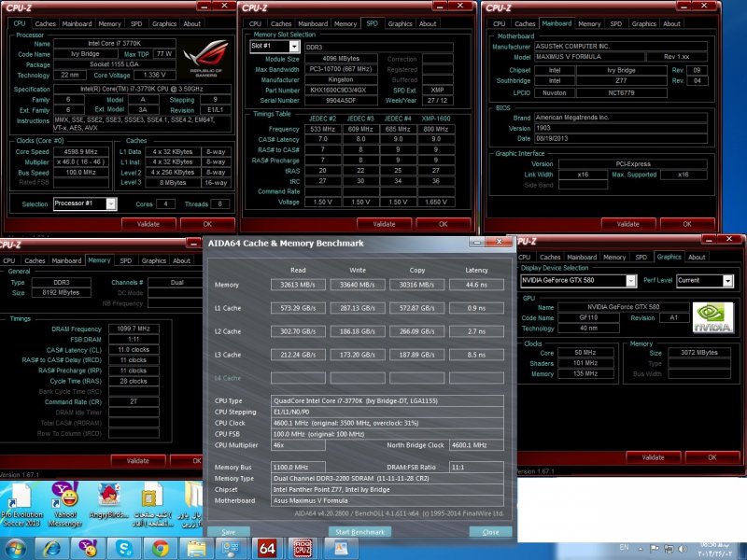Viewport: 747px width, 560px height.
Task: Open About tab in the CPU window
Action: click(x=192, y=24)
